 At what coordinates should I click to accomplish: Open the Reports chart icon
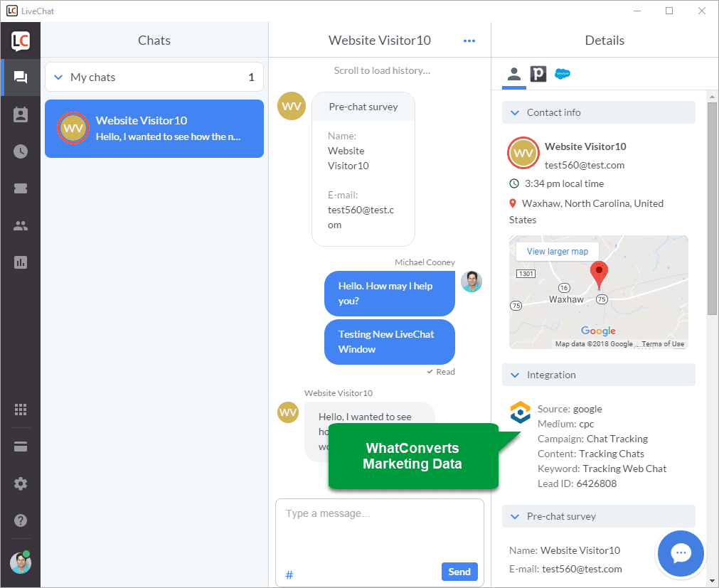21,262
